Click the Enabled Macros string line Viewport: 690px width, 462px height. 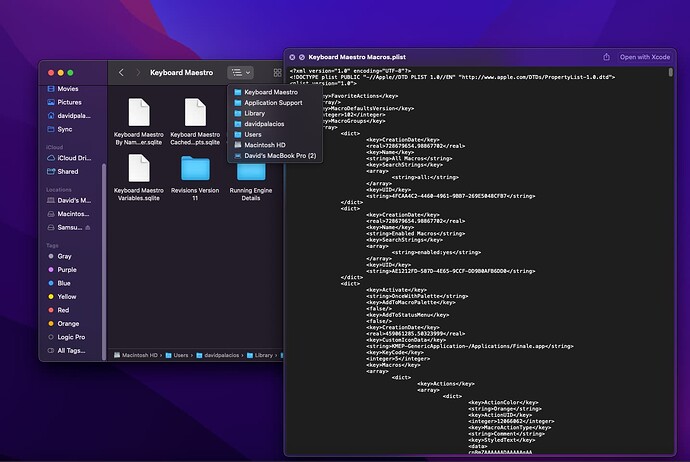pyautogui.click(x=415, y=234)
